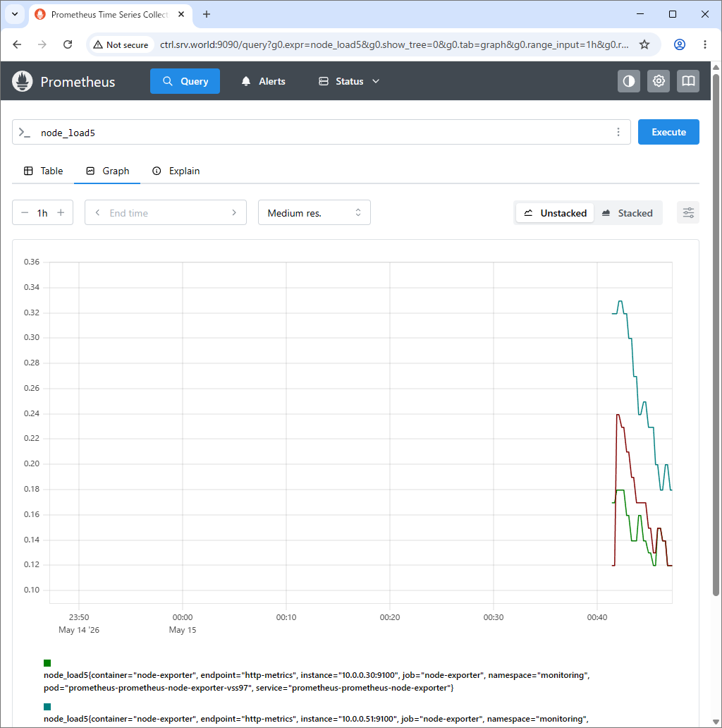This screenshot has height=728, width=722.
Task: Click the Prometheus title text
Action: (78, 82)
